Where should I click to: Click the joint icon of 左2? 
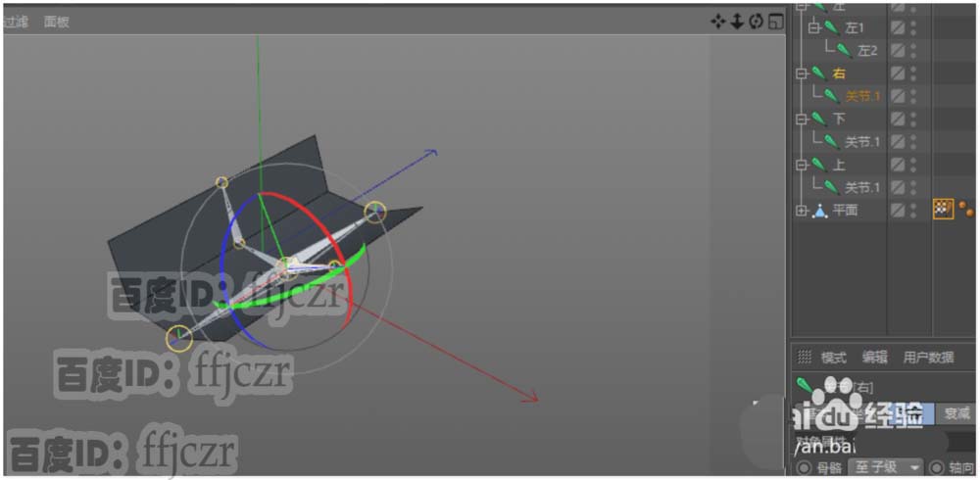coord(845,51)
